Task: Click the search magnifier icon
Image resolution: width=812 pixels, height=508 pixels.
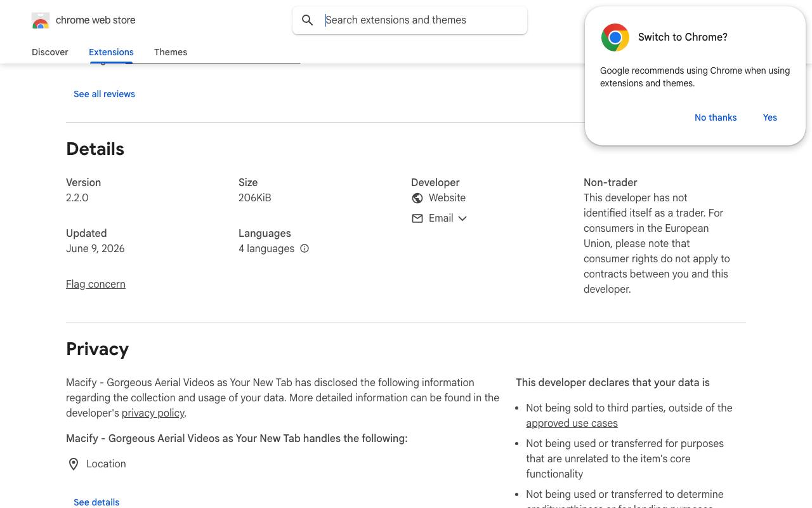Action: 308,20
